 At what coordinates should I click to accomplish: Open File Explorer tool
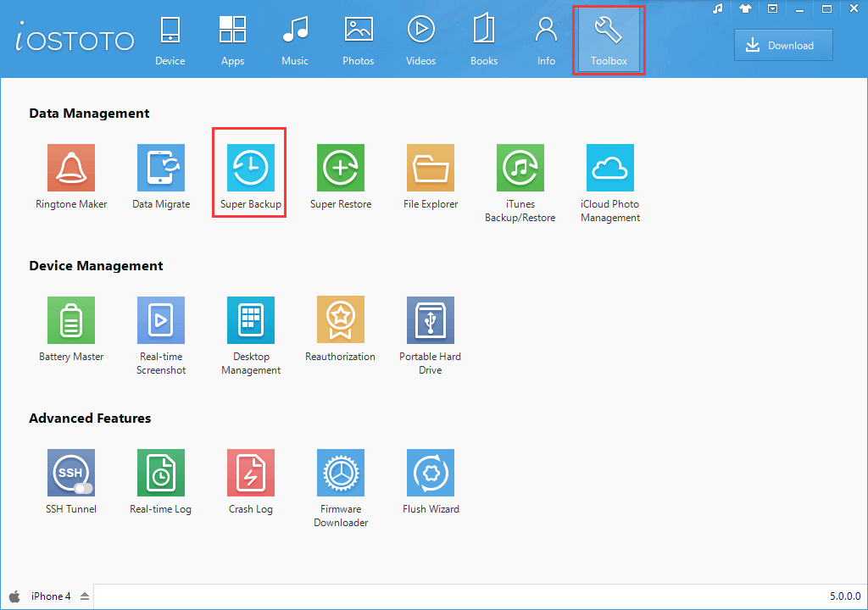point(431,168)
